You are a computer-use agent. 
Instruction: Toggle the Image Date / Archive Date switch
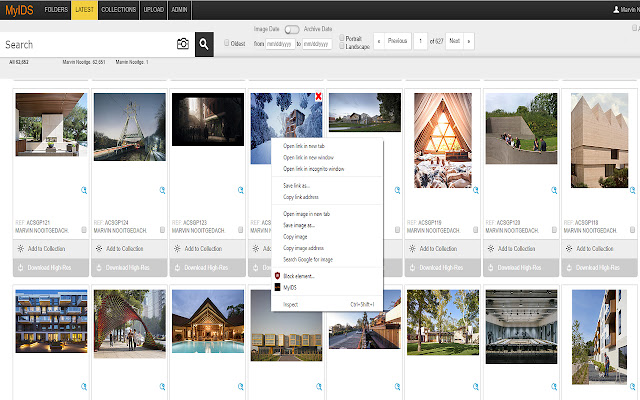pos(293,30)
